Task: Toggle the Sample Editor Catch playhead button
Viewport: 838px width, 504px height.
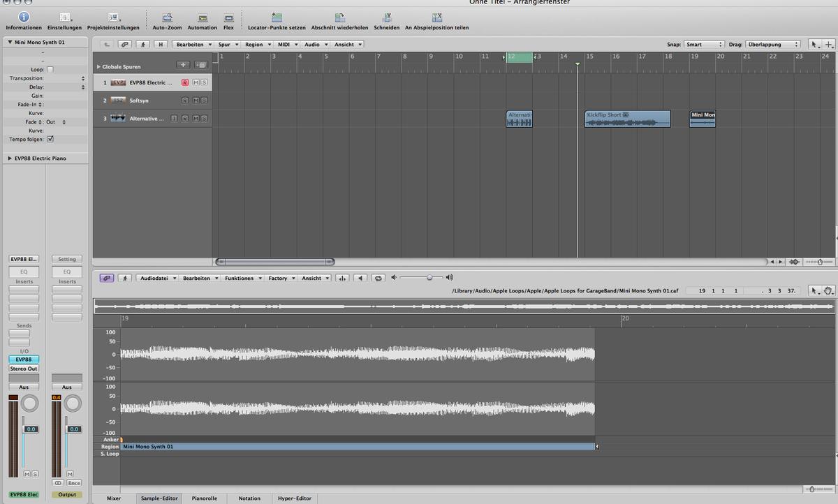Action: (x=125, y=277)
